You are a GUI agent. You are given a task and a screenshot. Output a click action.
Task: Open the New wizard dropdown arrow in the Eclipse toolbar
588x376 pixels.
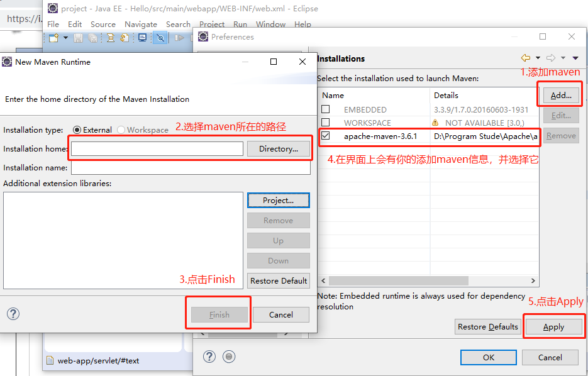pos(65,38)
